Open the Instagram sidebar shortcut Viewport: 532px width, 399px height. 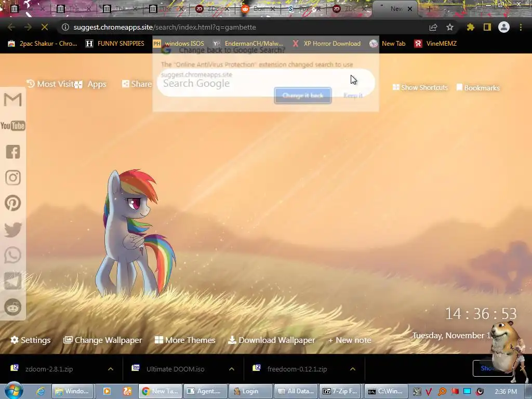(x=13, y=178)
